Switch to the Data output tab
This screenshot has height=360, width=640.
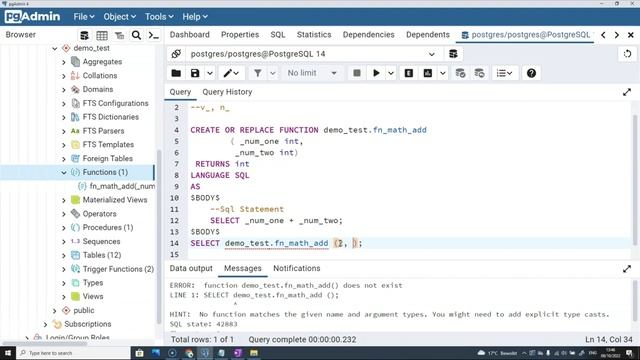point(191,268)
